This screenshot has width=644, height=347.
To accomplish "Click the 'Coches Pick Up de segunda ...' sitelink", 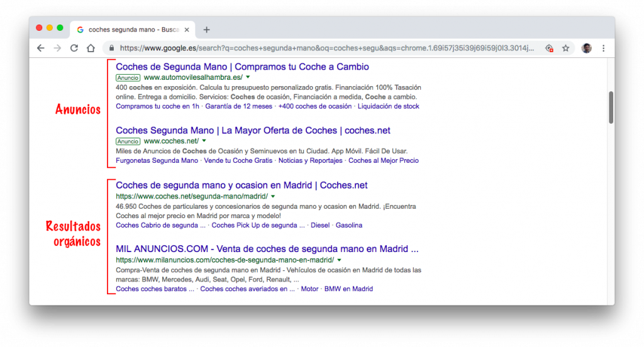I will 258,225.
